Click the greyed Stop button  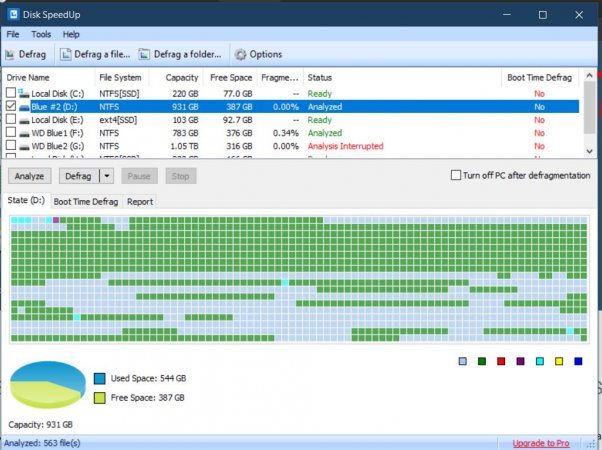click(180, 176)
